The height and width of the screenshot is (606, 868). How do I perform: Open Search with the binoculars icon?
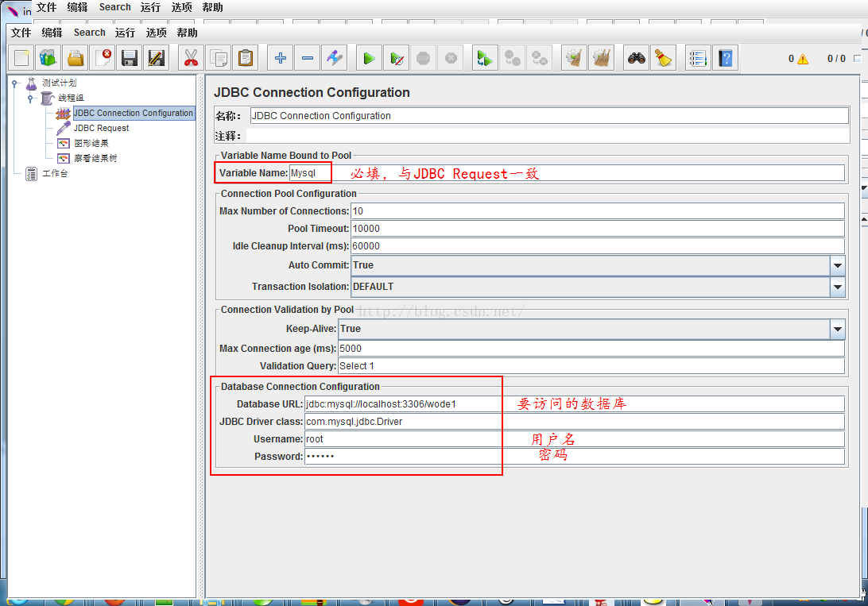tap(636, 57)
